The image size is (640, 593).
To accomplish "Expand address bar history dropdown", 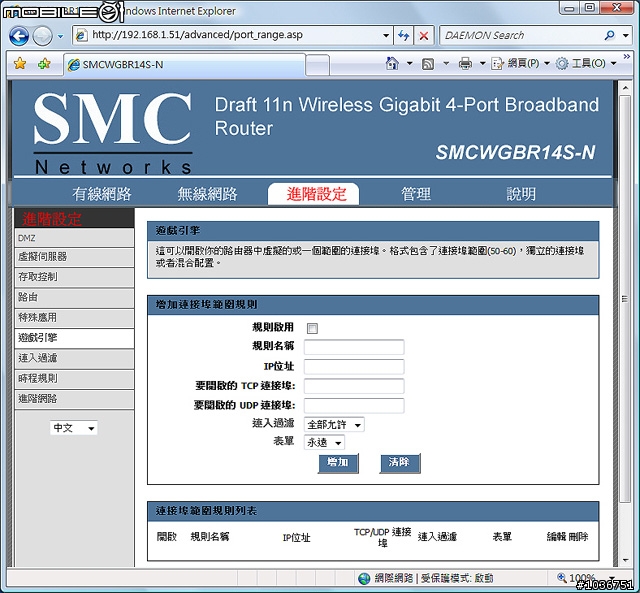I will click(x=386, y=36).
